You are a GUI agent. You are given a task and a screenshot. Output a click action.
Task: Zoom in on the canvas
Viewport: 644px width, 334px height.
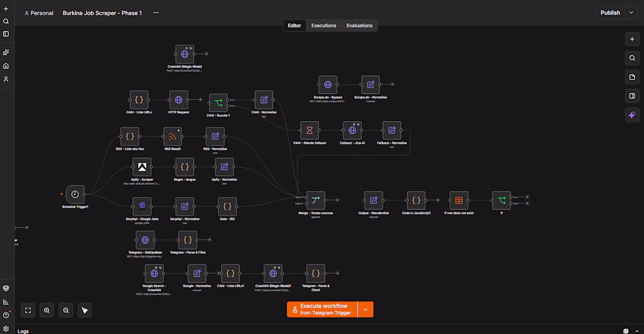click(47, 310)
